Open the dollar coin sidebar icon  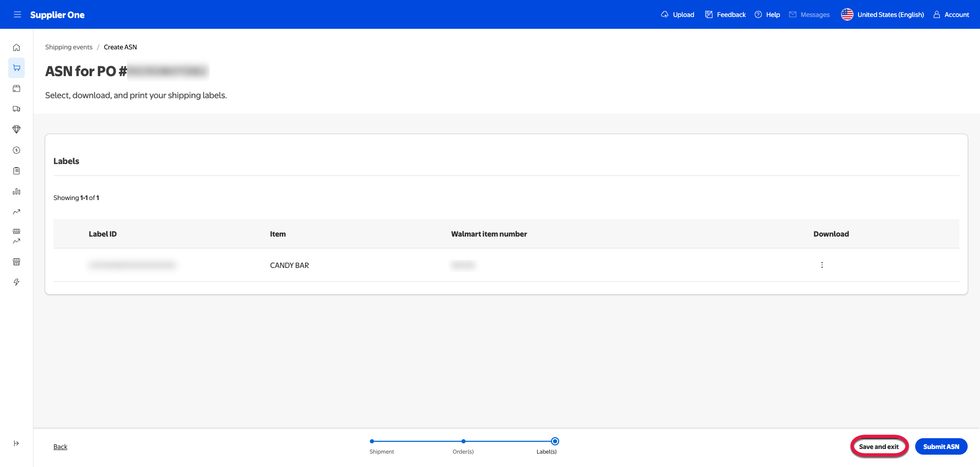tap(16, 150)
